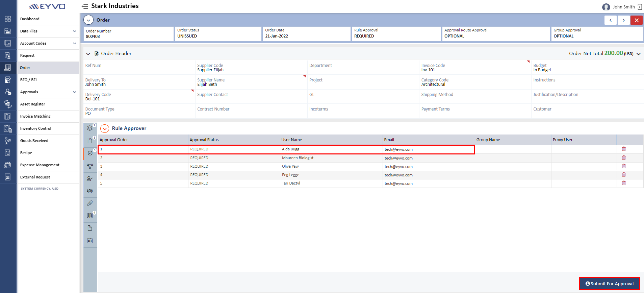
Task: Close the order with red X button
Action: click(637, 20)
